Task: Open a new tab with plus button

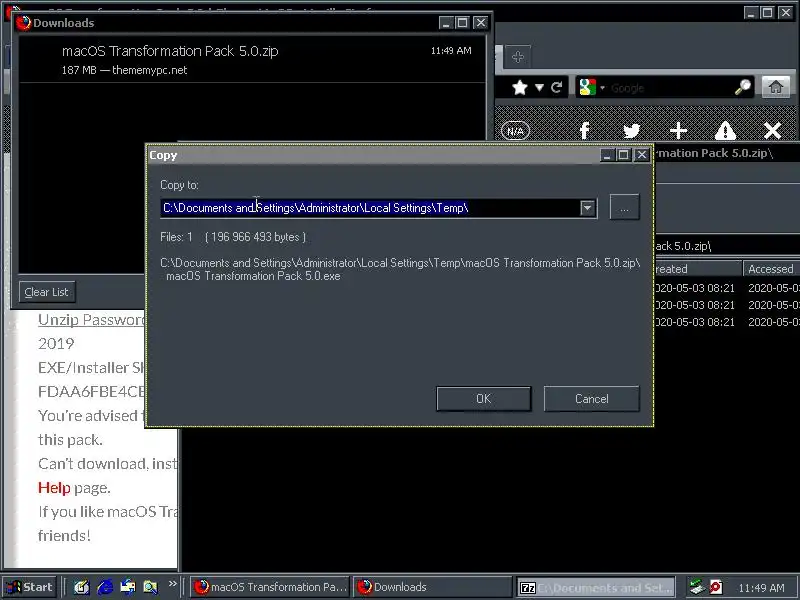Action: 517,57
